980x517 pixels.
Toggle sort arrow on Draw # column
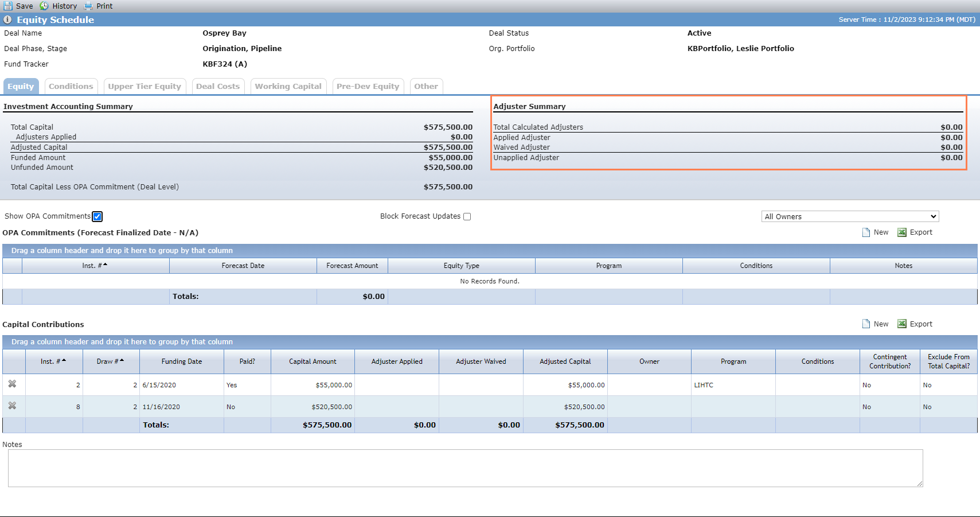pos(122,360)
